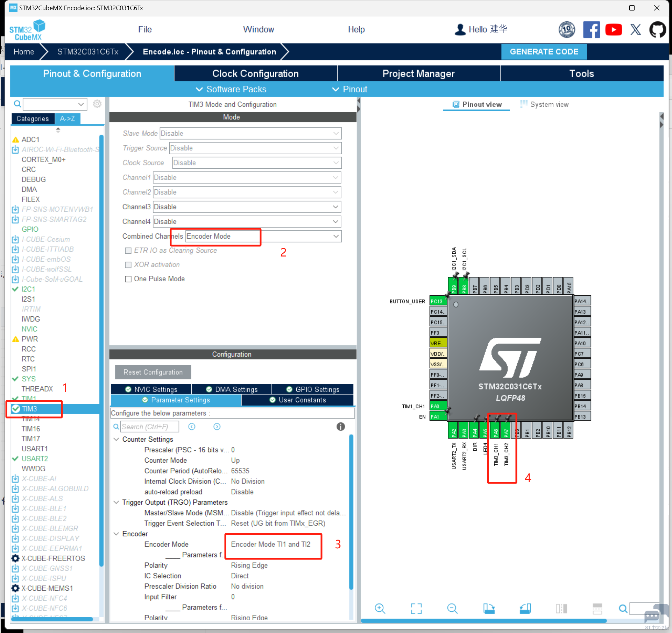Image resolution: width=672 pixels, height=633 pixels.
Task: Click the 10-year anniversary badge icon
Action: click(x=567, y=30)
